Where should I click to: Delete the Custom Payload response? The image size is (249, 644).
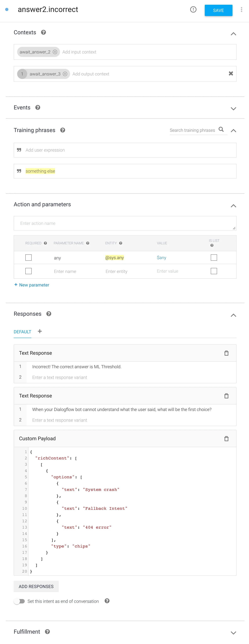[x=226, y=439]
